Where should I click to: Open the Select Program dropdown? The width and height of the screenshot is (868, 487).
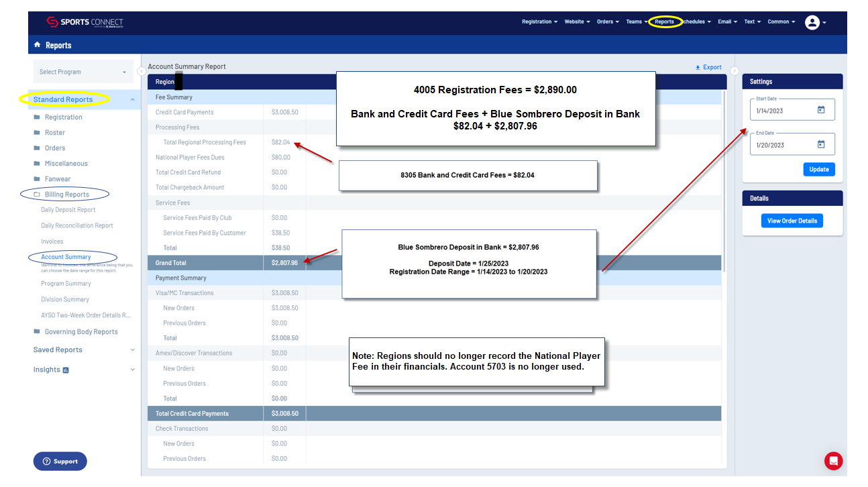[x=83, y=72]
